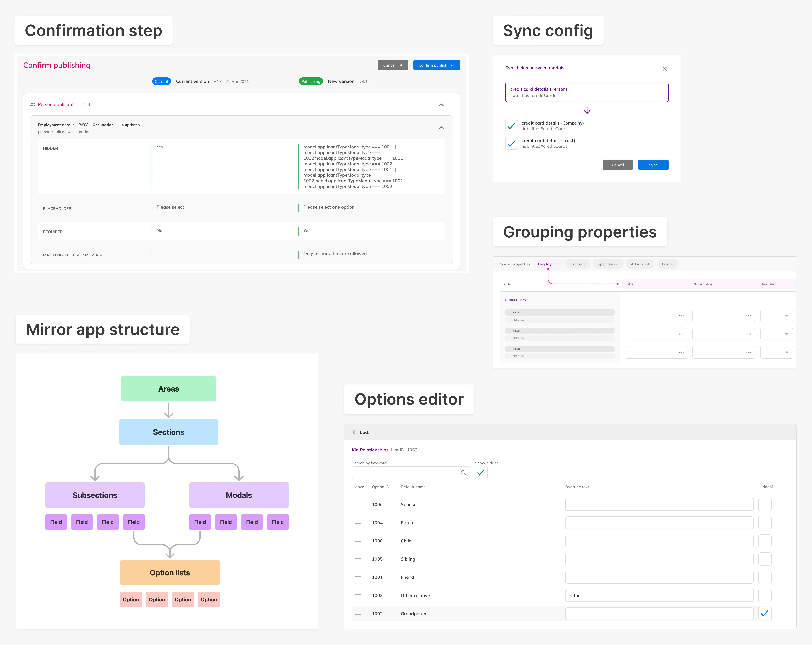Click the Publishing version badge
The height and width of the screenshot is (645, 812).
pyautogui.click(x=311, y=81)
